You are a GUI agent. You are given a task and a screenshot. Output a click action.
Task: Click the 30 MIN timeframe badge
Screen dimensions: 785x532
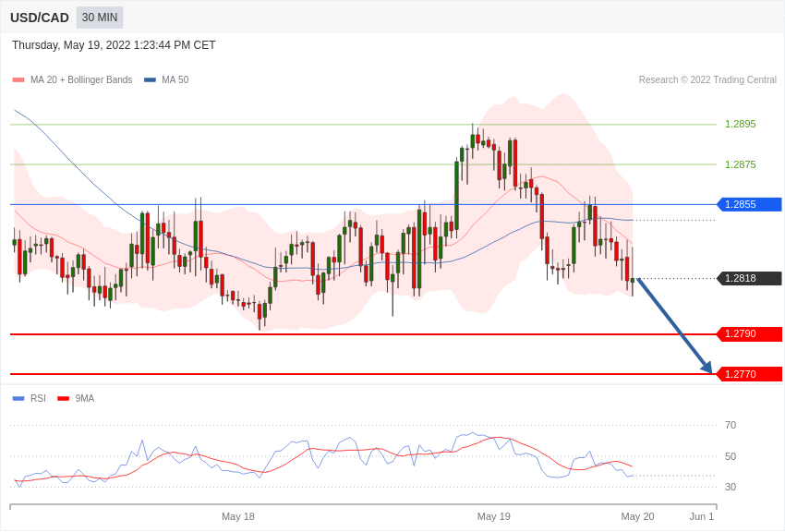(100, 18)
